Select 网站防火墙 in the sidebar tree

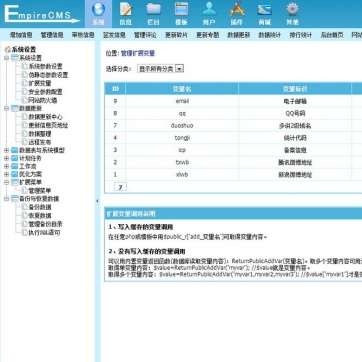tap(43, 100)
